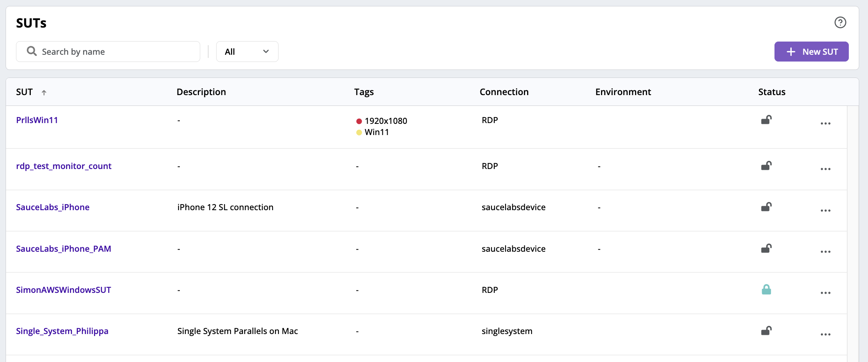Click the teal locked padlock for SimonAWSWindowsSUT
Screen dimensions: 868x362
(766, 290)
